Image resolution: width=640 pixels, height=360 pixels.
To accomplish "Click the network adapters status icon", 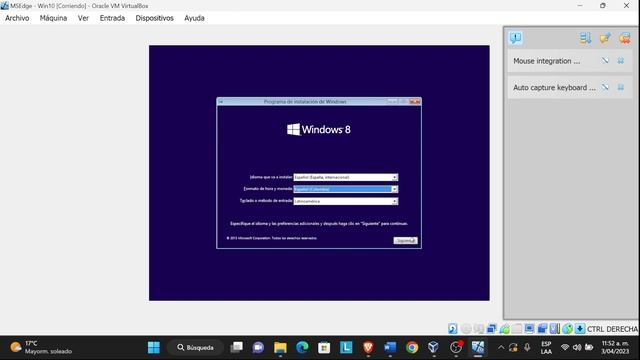I will pyautogui.click(x=491, y=329).
